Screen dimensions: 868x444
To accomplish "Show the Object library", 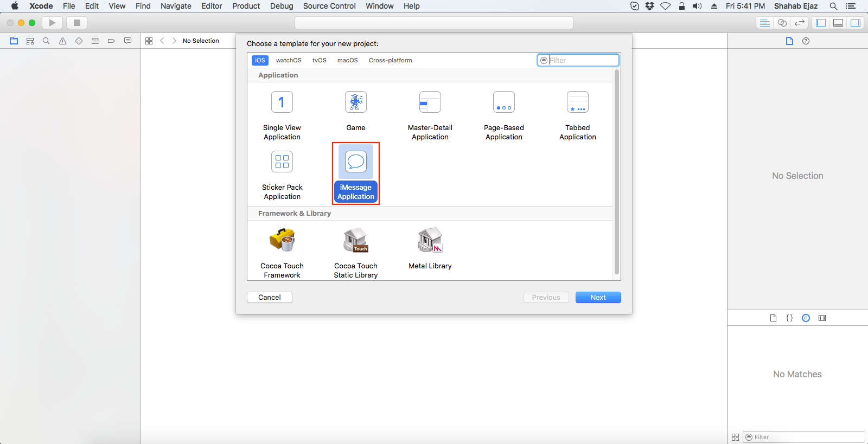I will point(806,318).
